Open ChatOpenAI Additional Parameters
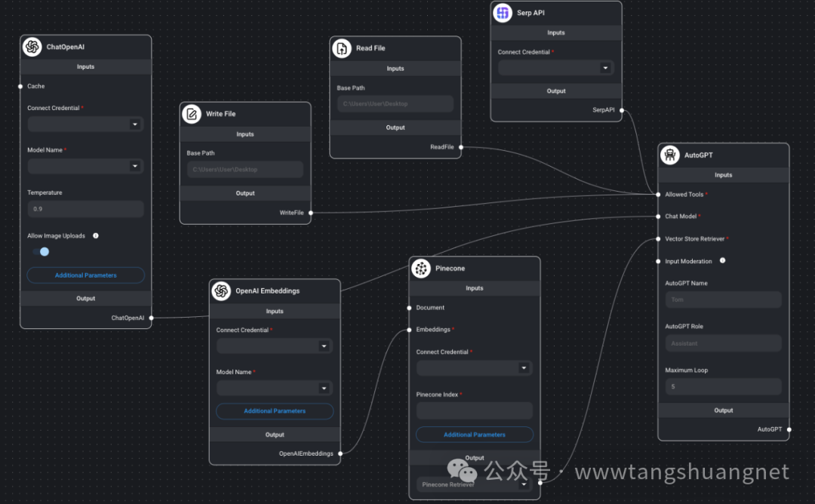Viewport: 815px width, 504px height. [x=86, y=275]
